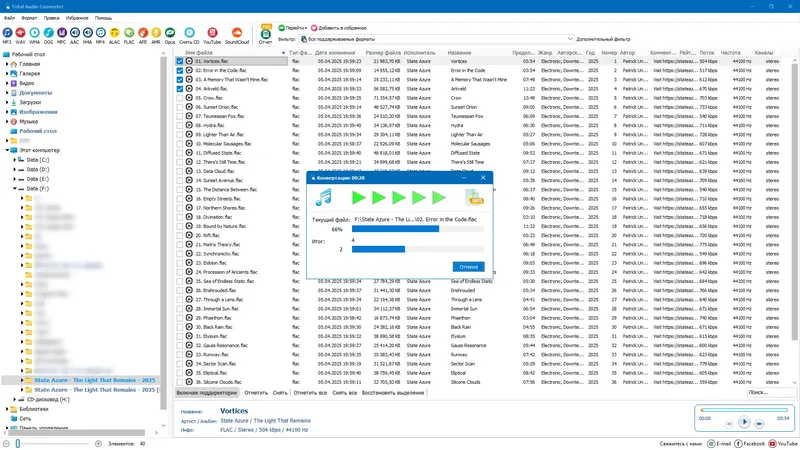This screenshot has height=450, width=800.
Task: Toggle Включая поддиректории button
Action: coord(207,393)
